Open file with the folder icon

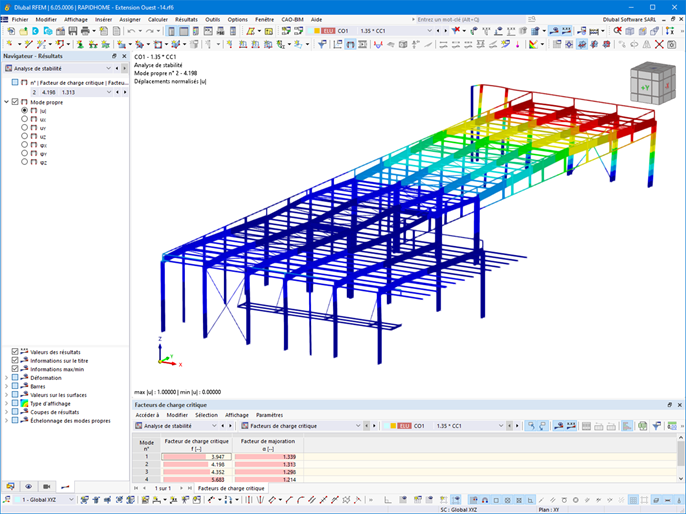(x=23, y=31)
